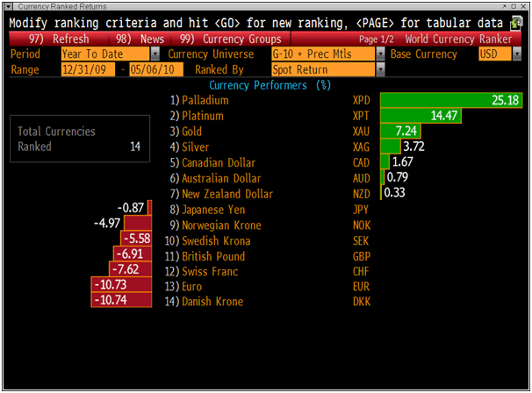The width and height of the screenshot is (532, 393).
Task: Click the XPD ticker code
Action: (362, 100)
